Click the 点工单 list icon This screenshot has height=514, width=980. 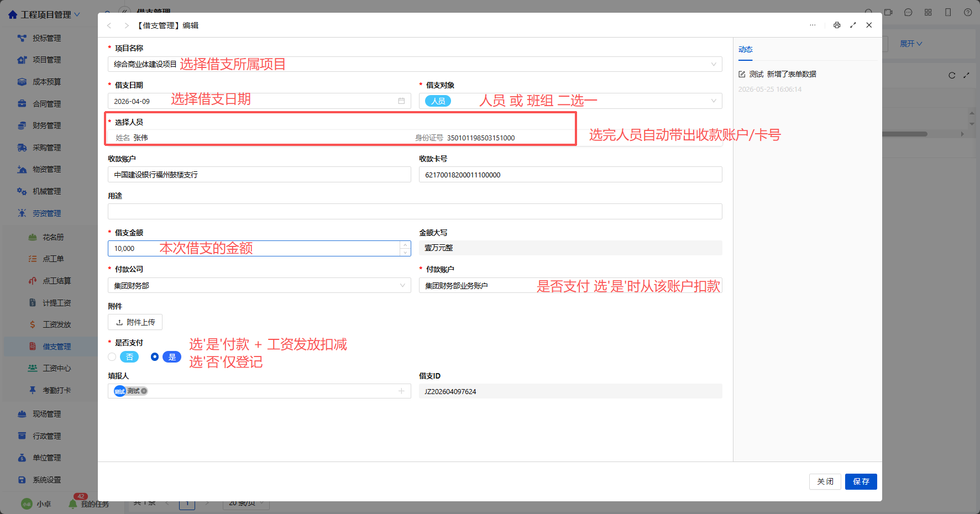33,259
